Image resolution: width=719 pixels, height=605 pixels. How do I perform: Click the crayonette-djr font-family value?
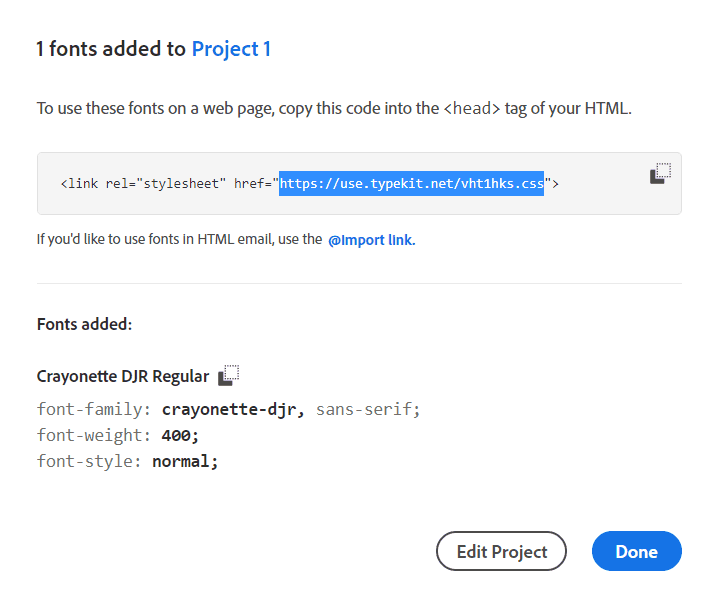[234, 409]
